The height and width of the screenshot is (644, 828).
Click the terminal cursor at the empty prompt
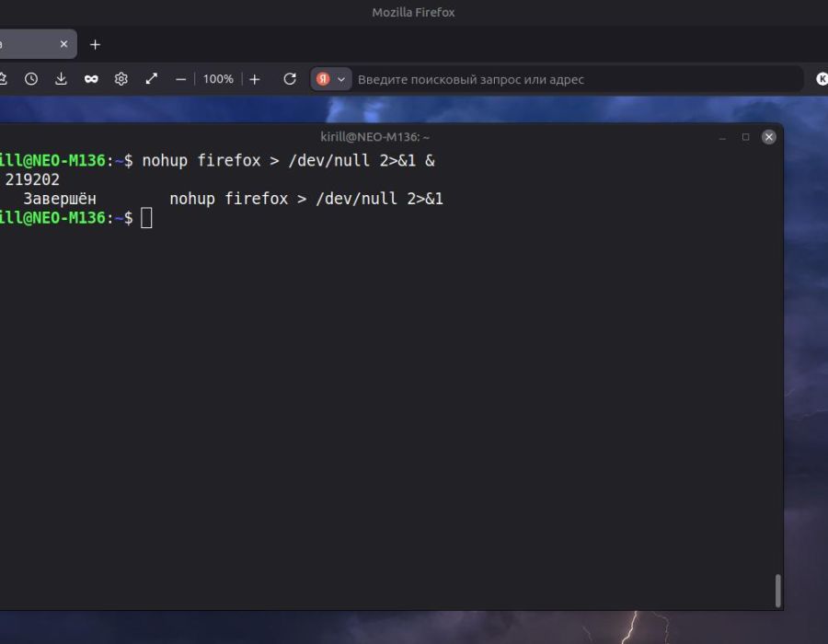pyautogui.click(x=146, y=218)
